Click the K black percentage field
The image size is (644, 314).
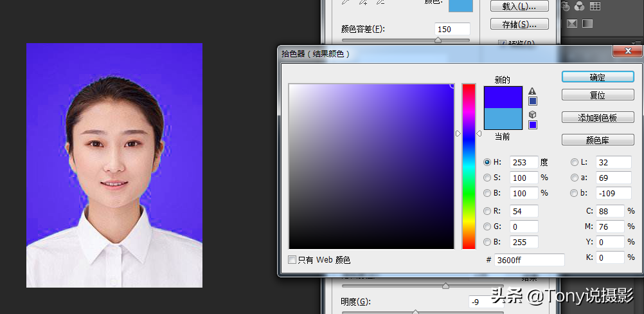611,257
